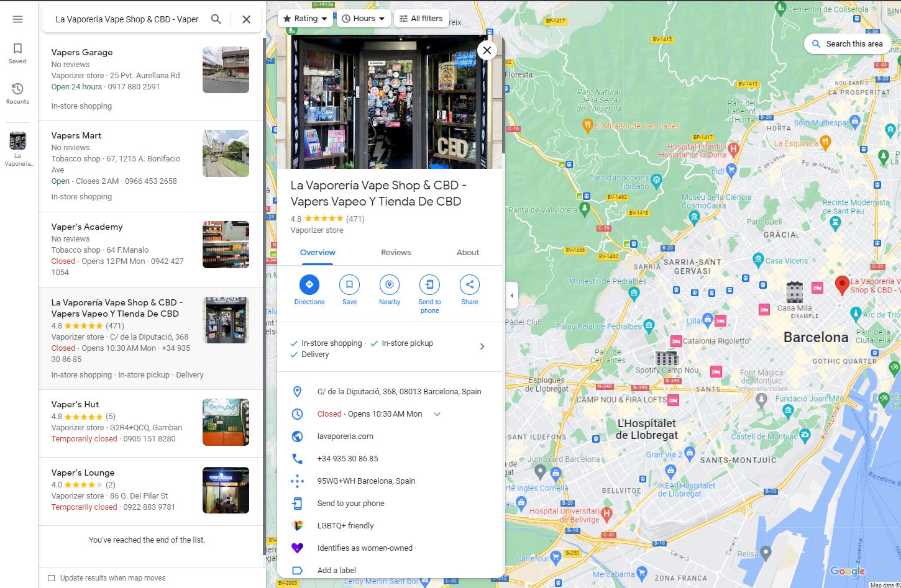Click the Casa Vicens pin on map
This screenshot has width=901, height=588.
757,260
